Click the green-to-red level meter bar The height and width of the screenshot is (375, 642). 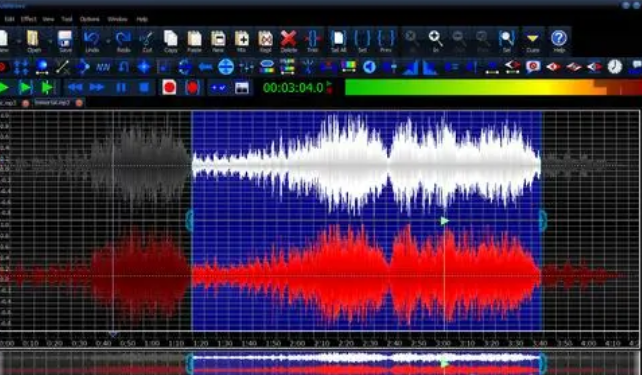(x=493, y=87)
